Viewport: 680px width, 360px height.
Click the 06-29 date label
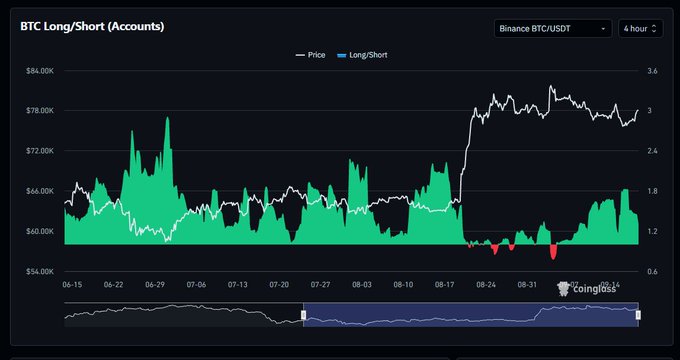pyautogui.click(x=155, y=285)
